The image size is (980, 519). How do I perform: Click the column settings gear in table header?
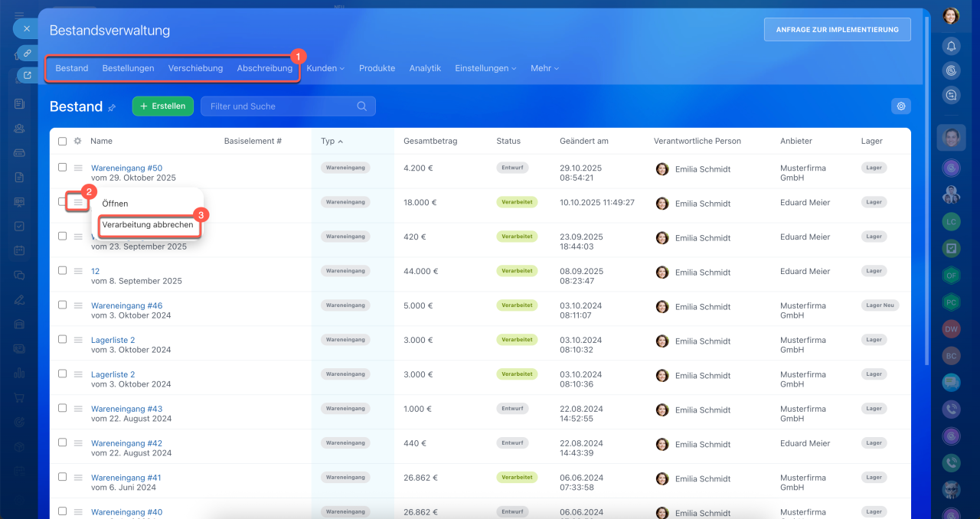(77, 142)
